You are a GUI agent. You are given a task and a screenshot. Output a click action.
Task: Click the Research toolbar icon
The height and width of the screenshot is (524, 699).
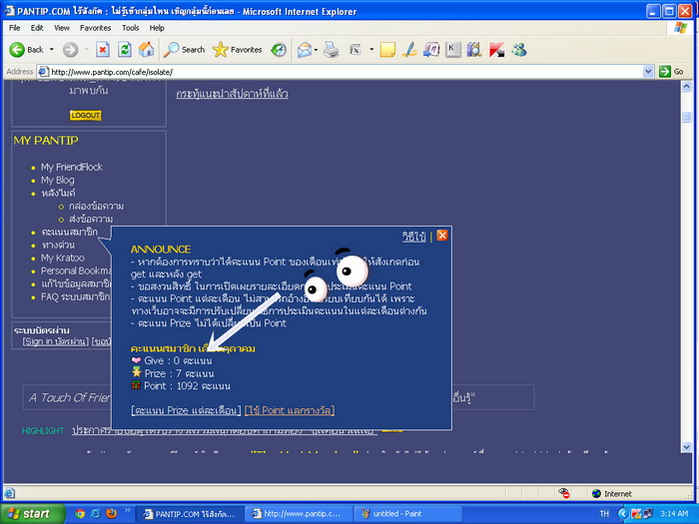pos(431,50)
